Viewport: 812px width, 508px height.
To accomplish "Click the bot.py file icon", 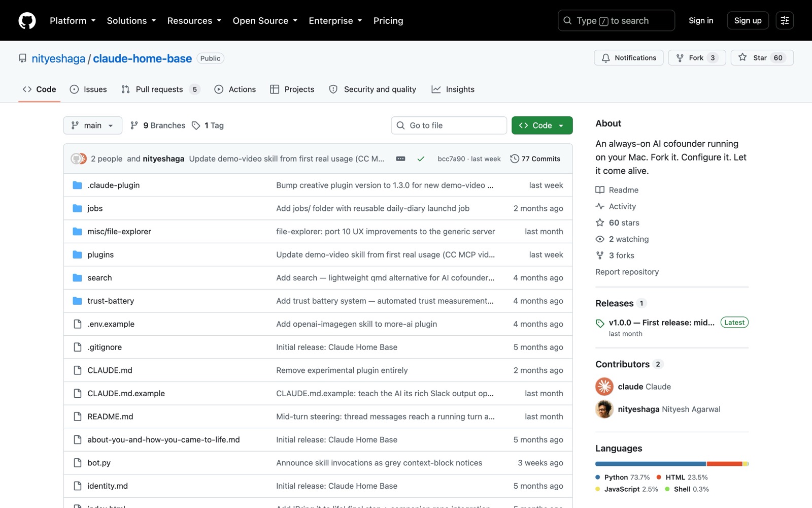I will click(77, 463).
